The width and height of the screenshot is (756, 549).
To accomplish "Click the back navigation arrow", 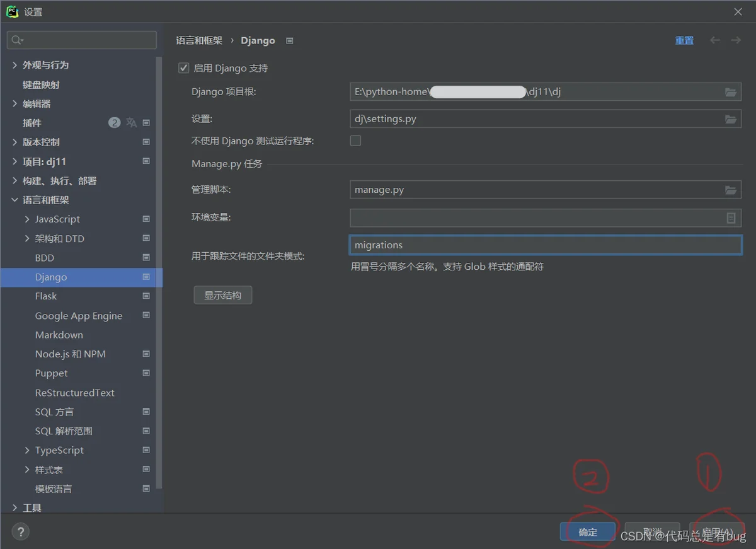I will 715,40.
